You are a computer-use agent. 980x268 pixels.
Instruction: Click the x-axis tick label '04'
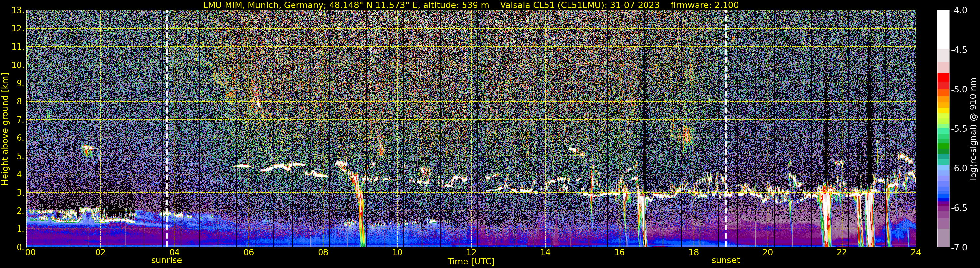(174, 252)
